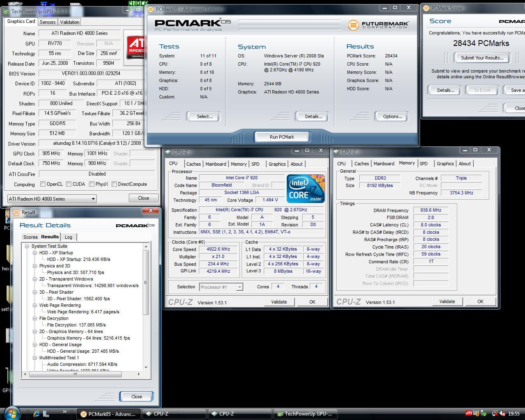This screenshot has height=420, width=525.
Task: Open the ATI Radeon HD 4800 Series dropdown
Action: [x=52, y=199]
